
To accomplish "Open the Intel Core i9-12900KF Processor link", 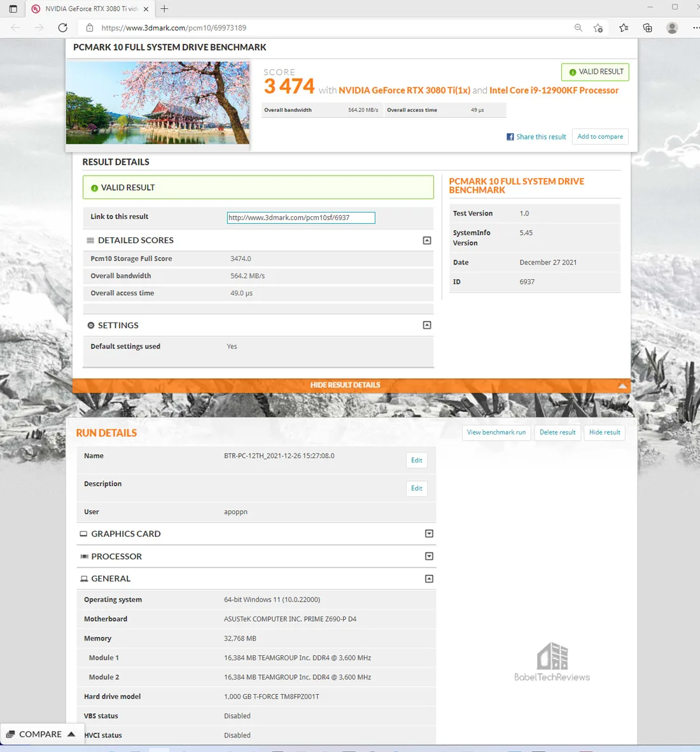I will click(x=554, y=90).
